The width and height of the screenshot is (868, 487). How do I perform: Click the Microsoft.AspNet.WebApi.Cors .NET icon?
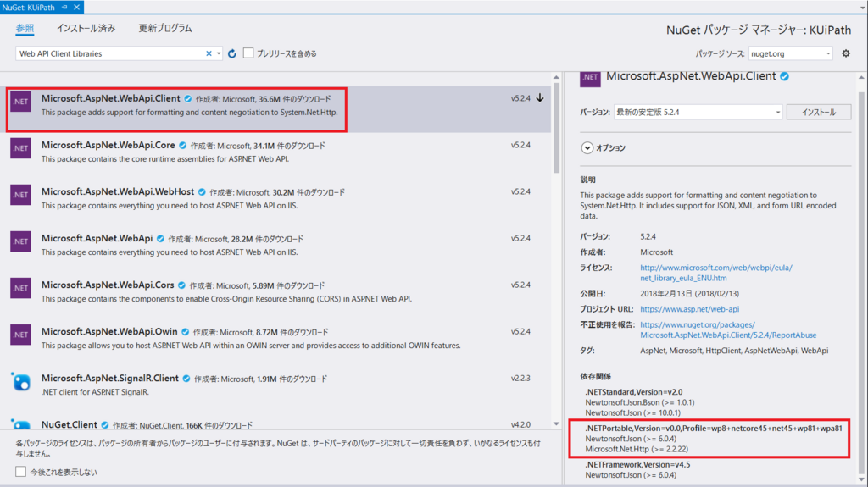20,288
